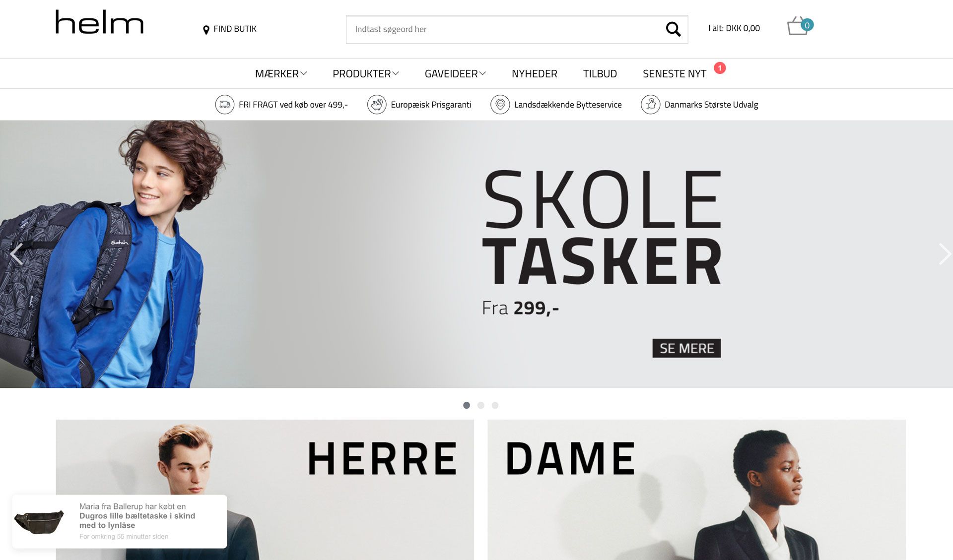Click the Europæisk Prisgaranti piggy bank icon
Viewport: 953px width, 560px height.
pos(377,105)
